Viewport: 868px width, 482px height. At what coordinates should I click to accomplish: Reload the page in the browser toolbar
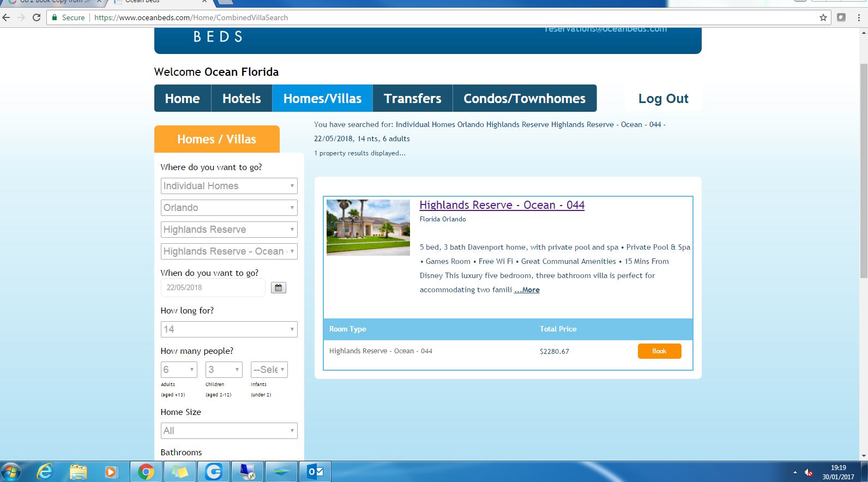point(37,17)
